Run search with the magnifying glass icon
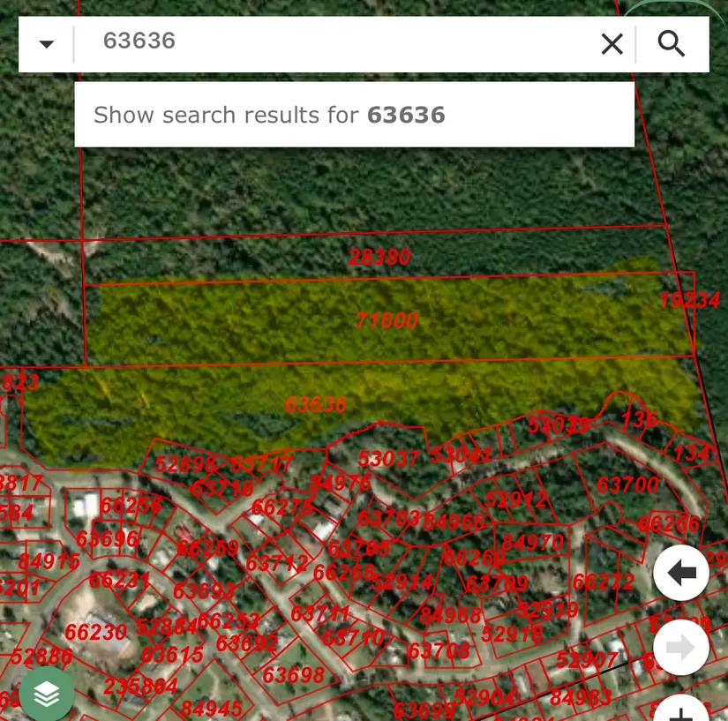 672,44
